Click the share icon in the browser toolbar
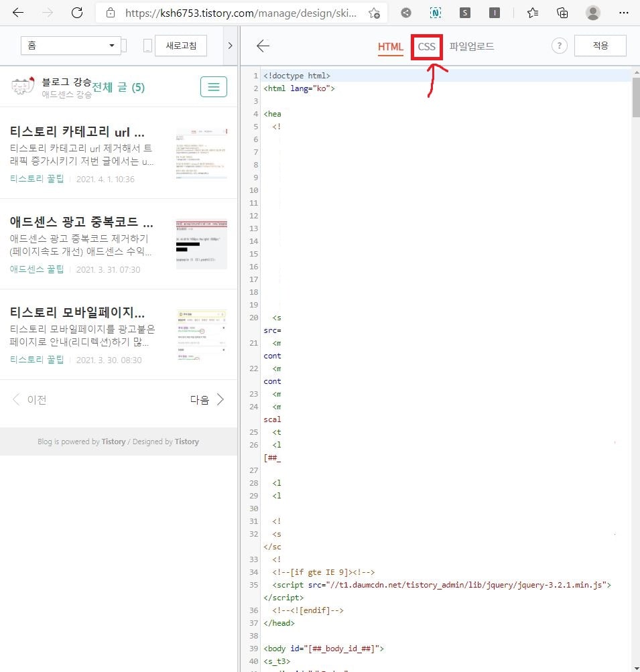This screenshot has width=640, height=672. click(405, 12)
